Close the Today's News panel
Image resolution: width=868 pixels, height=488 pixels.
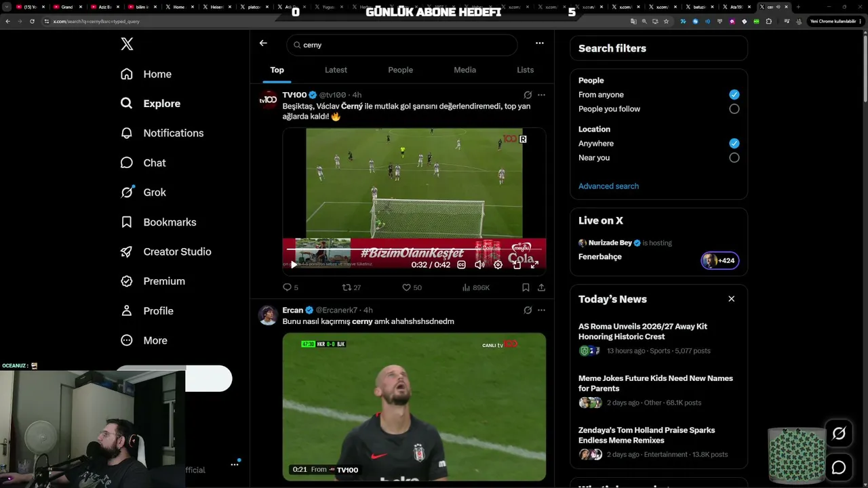731,299
